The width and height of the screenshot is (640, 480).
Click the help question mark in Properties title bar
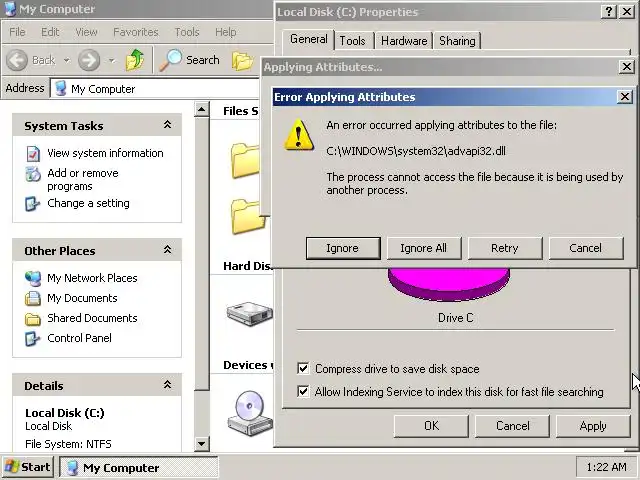click(x=609, y=11)
